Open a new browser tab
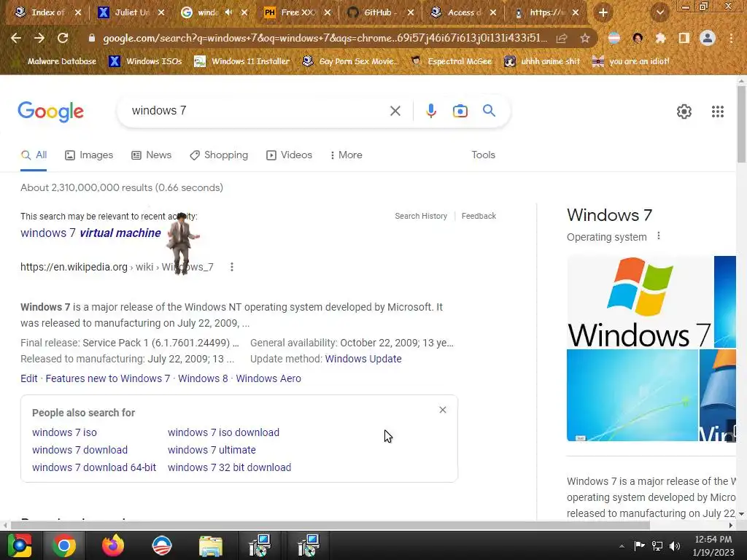The width and height of the screenshot is (747, 560). tap(603, 12)
